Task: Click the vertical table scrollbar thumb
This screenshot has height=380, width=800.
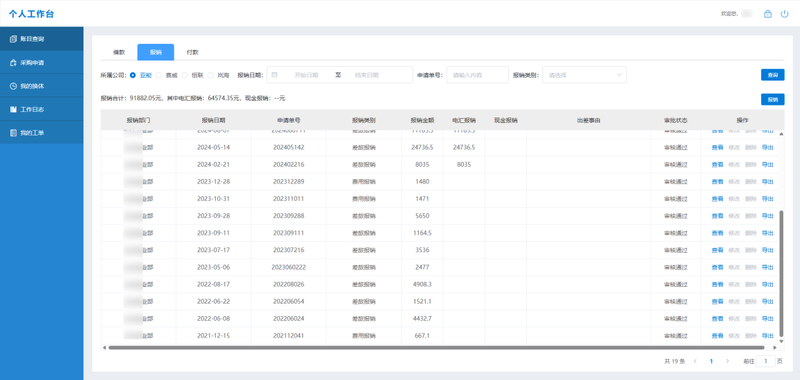Action: click(x=781, y=273)
